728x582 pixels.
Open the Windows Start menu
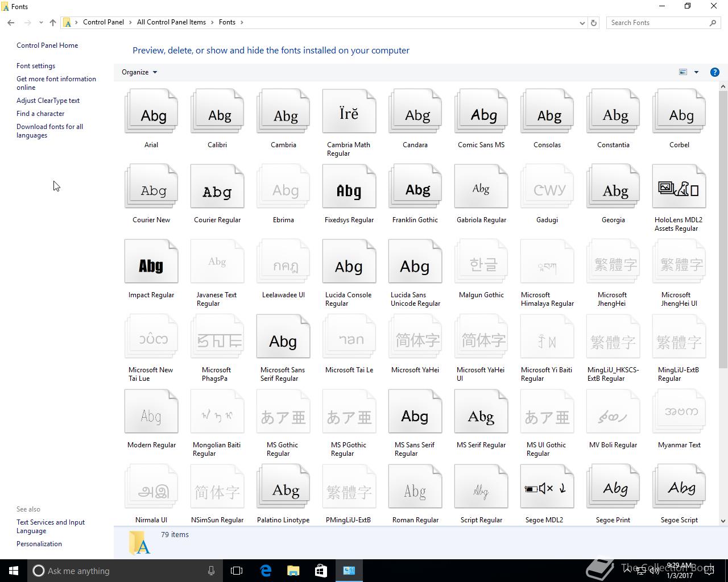[14, 571]
